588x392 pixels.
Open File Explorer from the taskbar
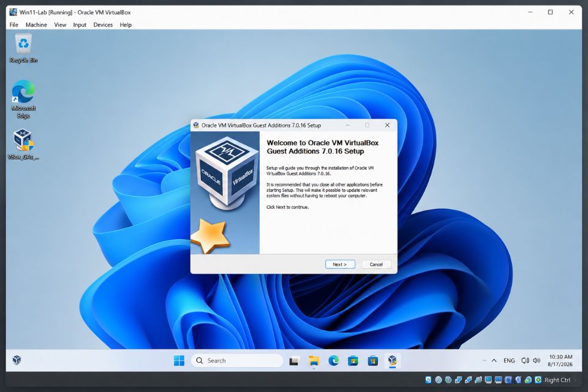(x=314, y=361)
